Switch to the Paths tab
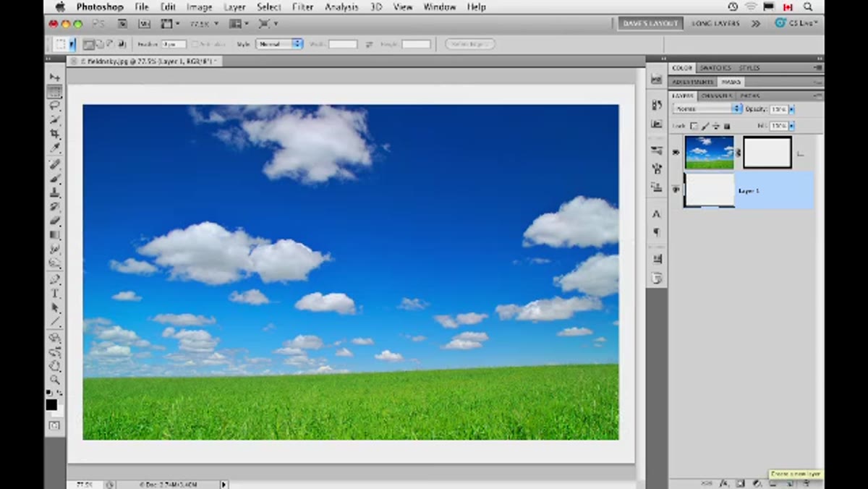Screen dimensions: 868x489 click(x=749, y=95)
